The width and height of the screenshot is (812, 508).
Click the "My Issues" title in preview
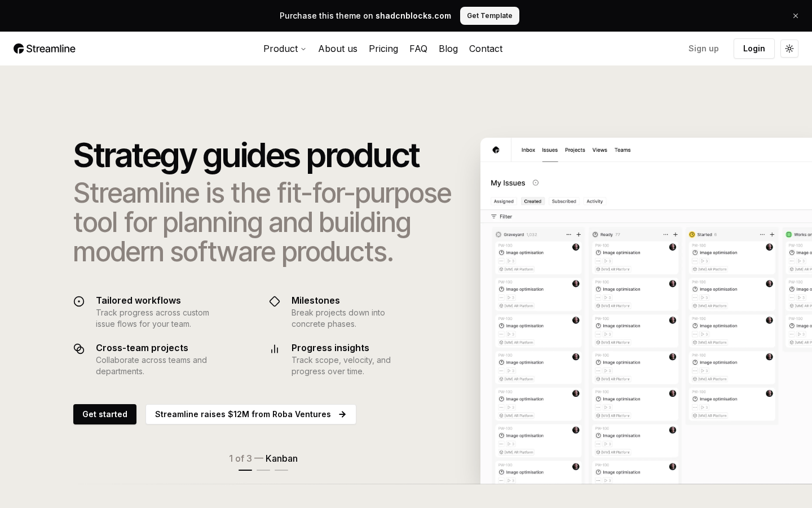pos(508,183)
